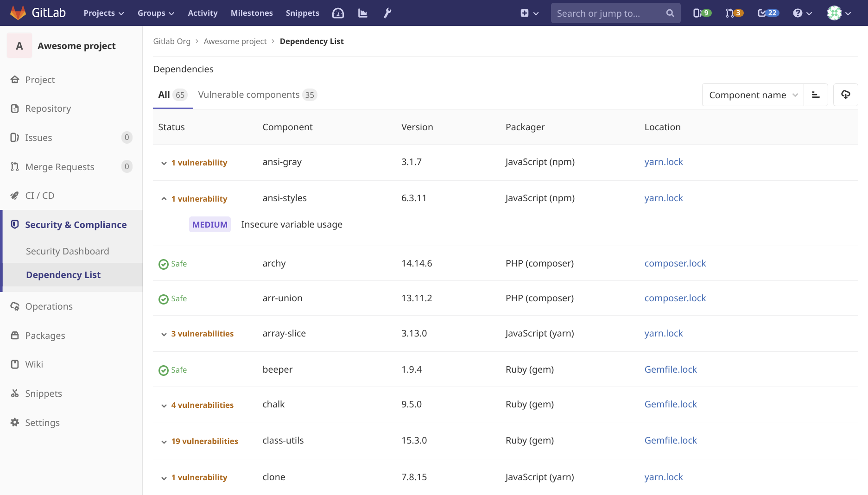
Task: Open the new item plus dropdown
Action: pos(529,13)
